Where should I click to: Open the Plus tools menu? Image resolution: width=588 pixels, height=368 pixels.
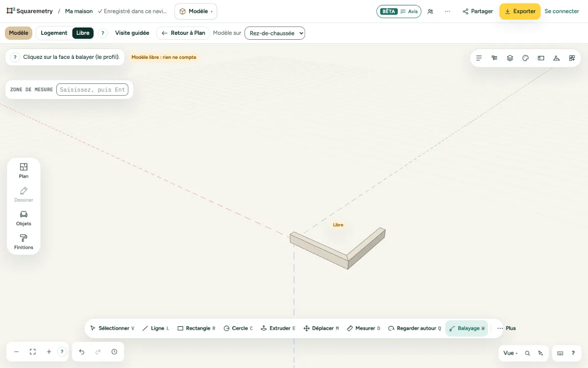(507, 328)
